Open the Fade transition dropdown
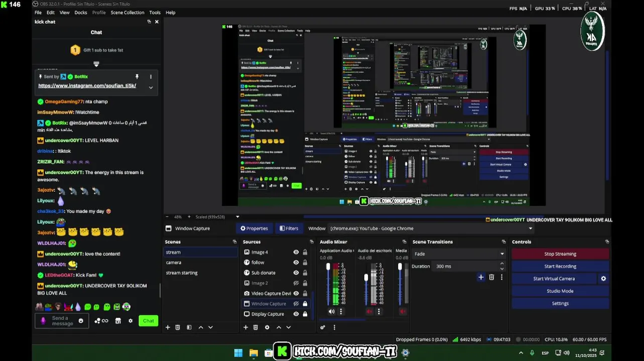The width and height of the screenshot is (644, 361). click(459, 254)
